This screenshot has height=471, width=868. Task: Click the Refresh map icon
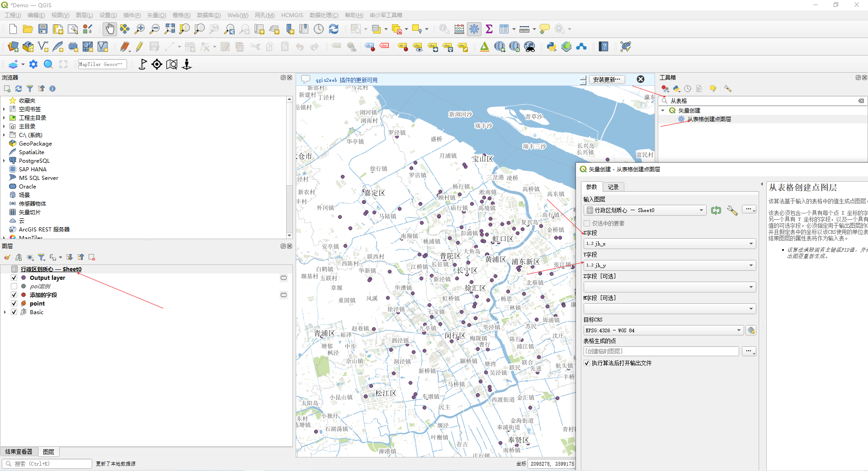334,29
